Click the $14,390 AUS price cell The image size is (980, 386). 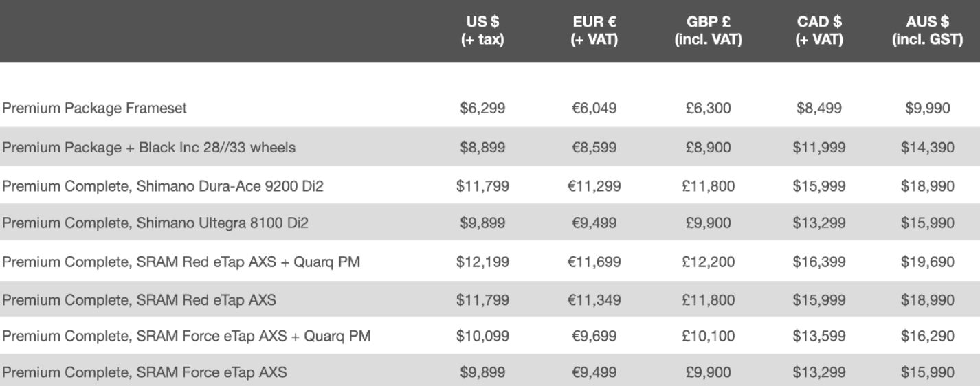click(928, 147)
